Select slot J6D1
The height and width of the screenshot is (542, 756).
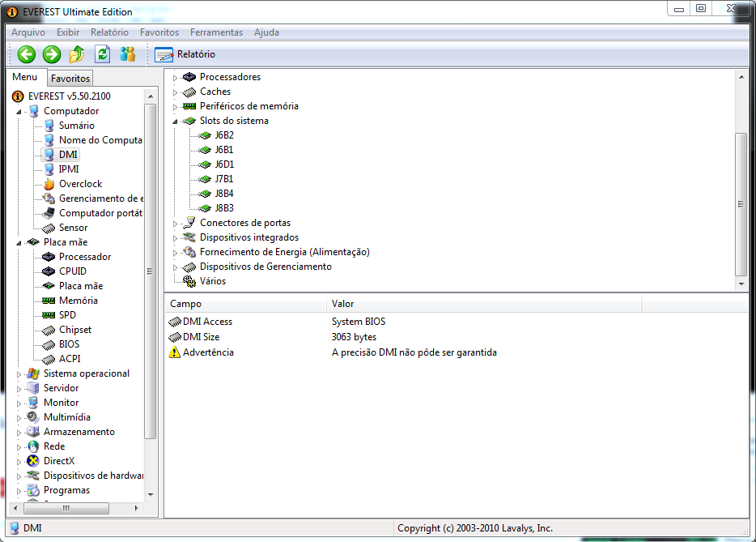[x=224, y=164]
